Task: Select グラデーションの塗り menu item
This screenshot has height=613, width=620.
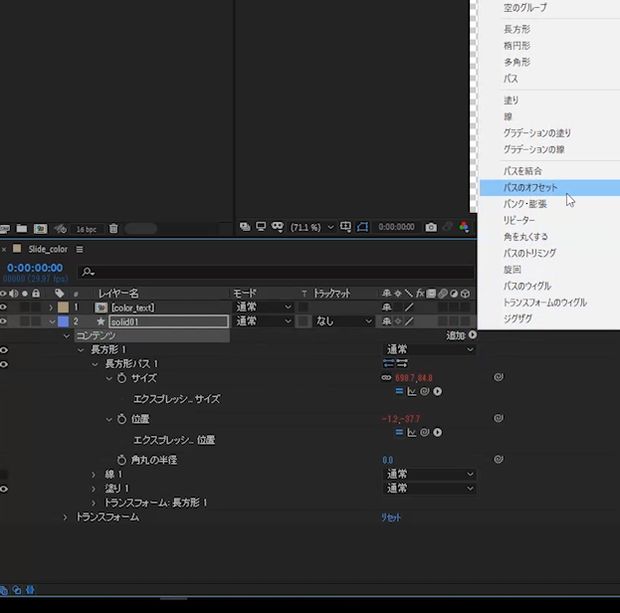Action: tap(537, 133)
